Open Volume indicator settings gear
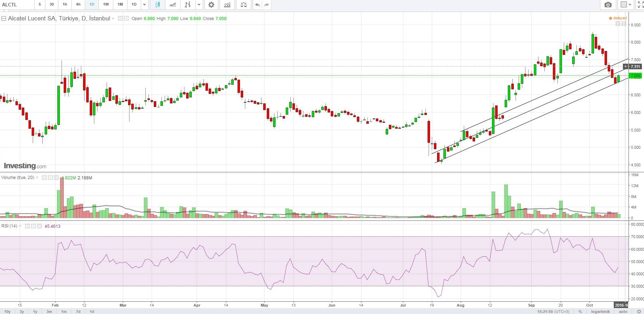This screenshot has height=314, width=644. pos(50,178)
